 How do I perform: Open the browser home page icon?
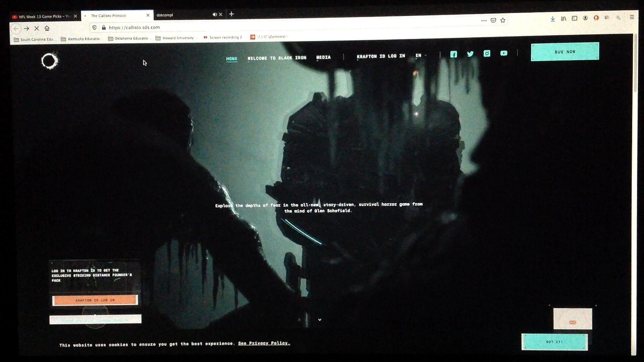click(47, 28)
